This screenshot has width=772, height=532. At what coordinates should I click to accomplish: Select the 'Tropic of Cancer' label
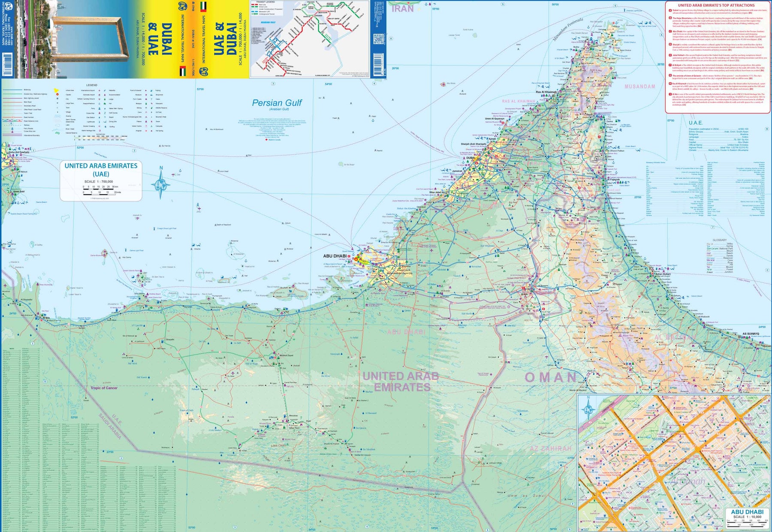(104, 388)
